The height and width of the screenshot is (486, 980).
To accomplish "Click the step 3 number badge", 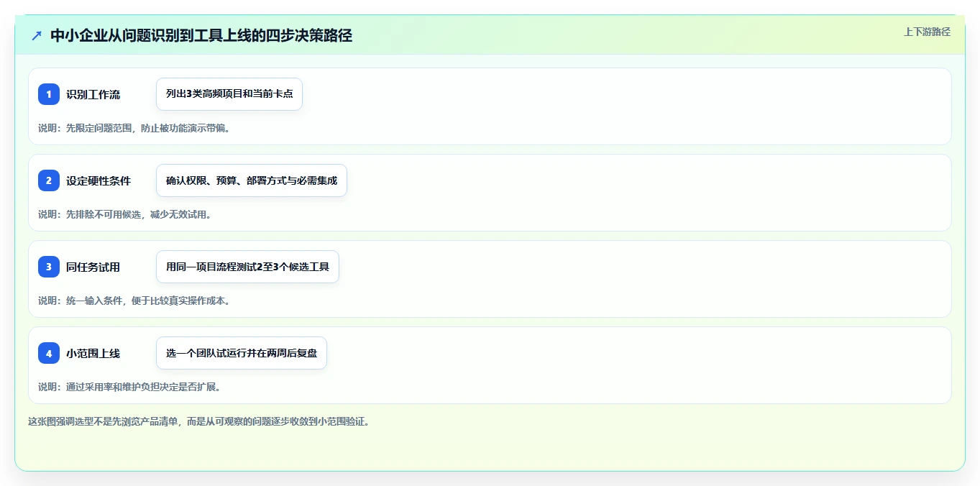I will pyautogui.click(x=49, y=267).
